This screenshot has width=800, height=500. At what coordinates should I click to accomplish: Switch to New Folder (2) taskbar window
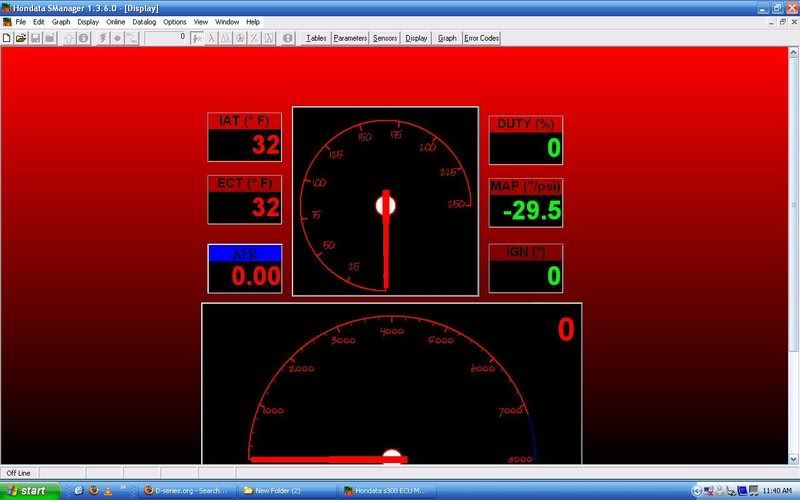285,491
